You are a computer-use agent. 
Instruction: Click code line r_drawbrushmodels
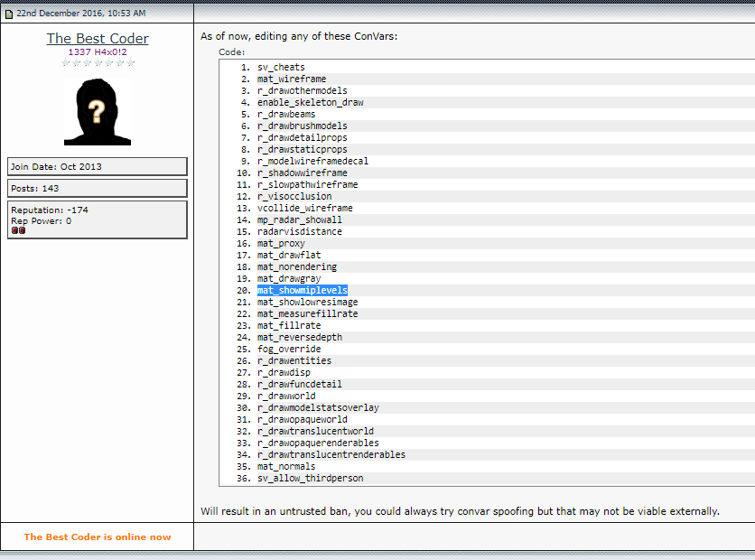pos(302,126)
